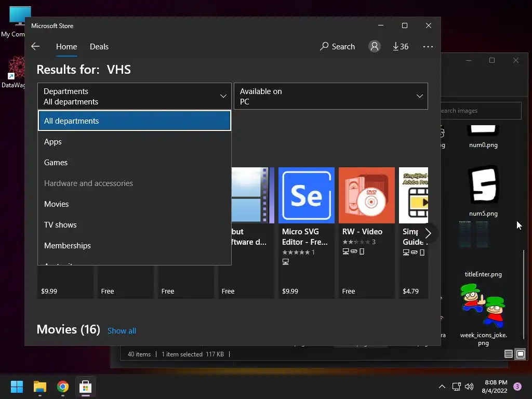Switch to the Home tab
Viewport: 532px width, 399px height.
pyautogui.click(x=66, y=46)
